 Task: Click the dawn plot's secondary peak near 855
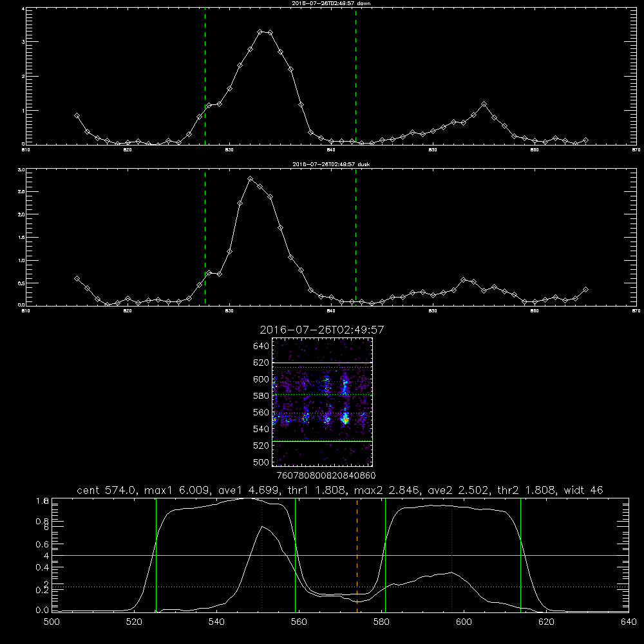(484, 104)
